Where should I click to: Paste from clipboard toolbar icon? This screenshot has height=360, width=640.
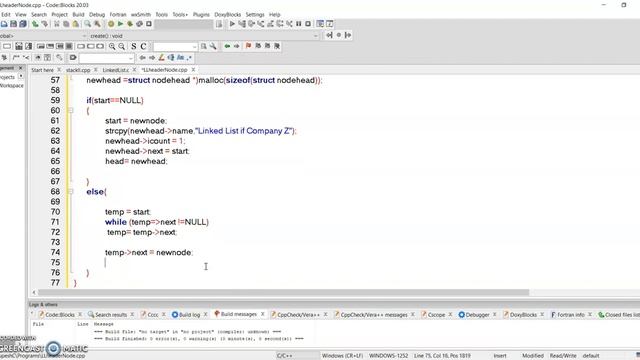76,24
